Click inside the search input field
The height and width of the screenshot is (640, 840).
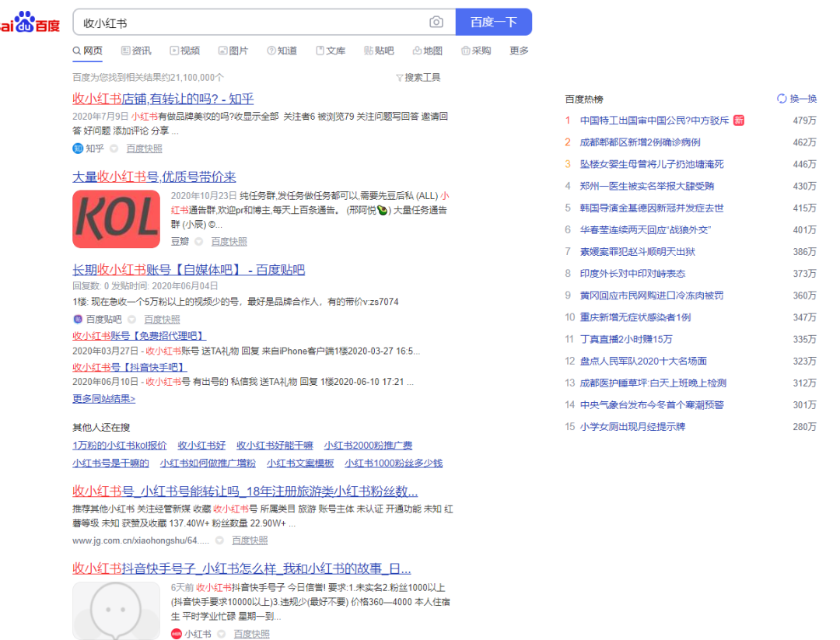pos(249,23)
